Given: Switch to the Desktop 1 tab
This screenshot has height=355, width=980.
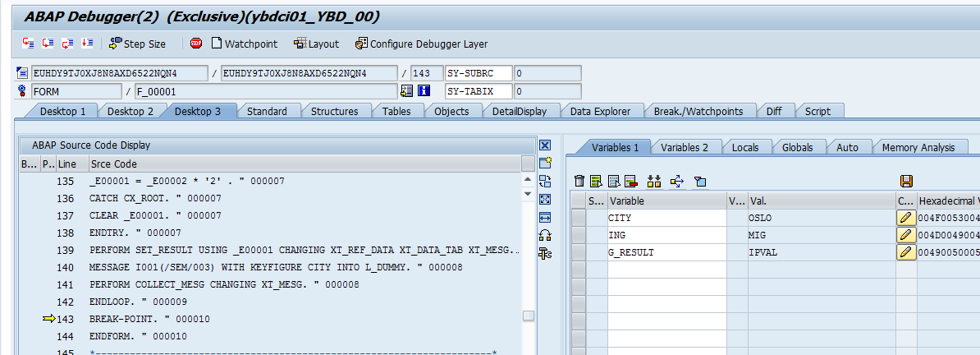Looking at the screenshot, I should [62, 112].
